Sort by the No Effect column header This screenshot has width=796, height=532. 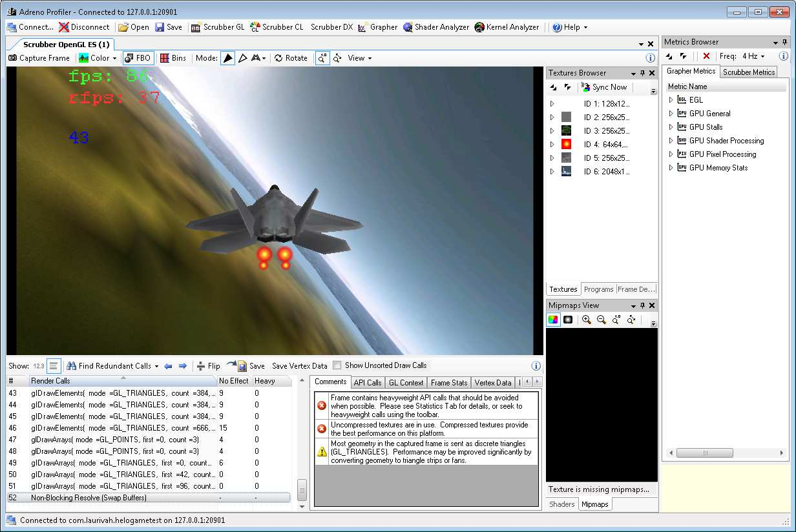click(x=234, y=381)
